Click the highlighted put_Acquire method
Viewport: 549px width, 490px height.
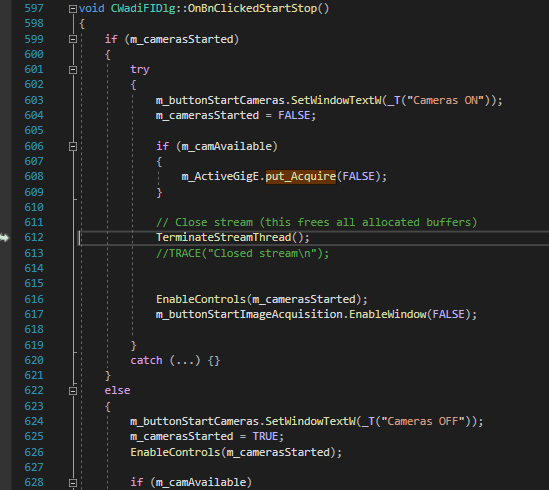click(x=300, y=176)
